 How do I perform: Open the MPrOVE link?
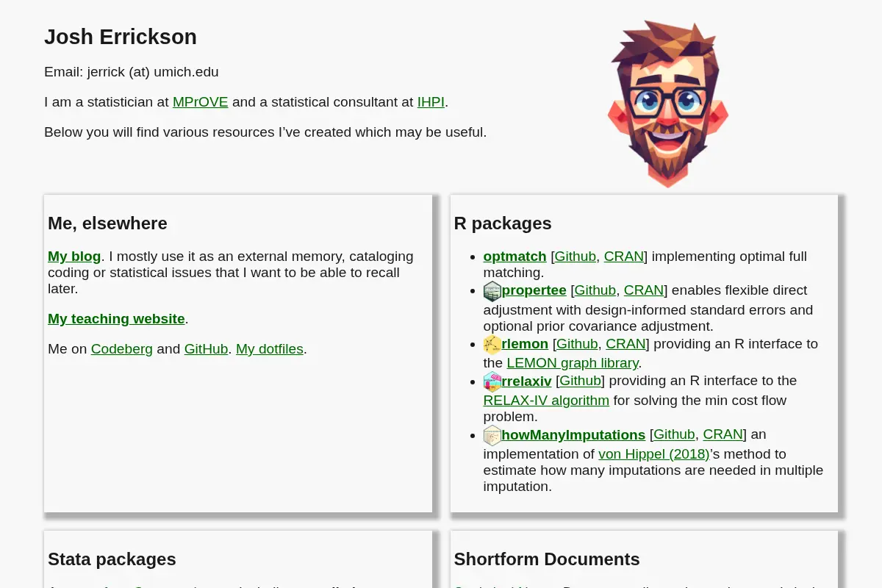[x=201, y=102]
